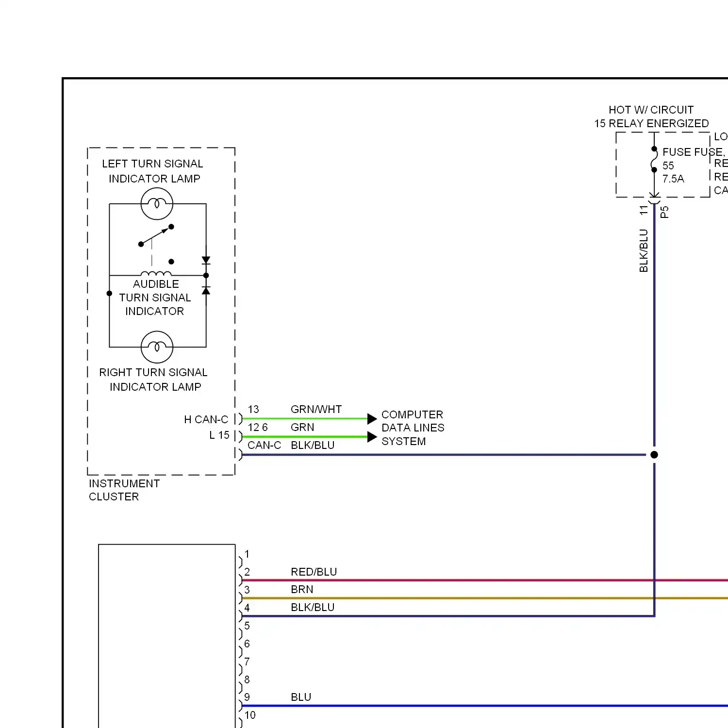Click pin number '11' beside P5
The width and height of the screenshot is (728, 728).
[x=644, y=210]
